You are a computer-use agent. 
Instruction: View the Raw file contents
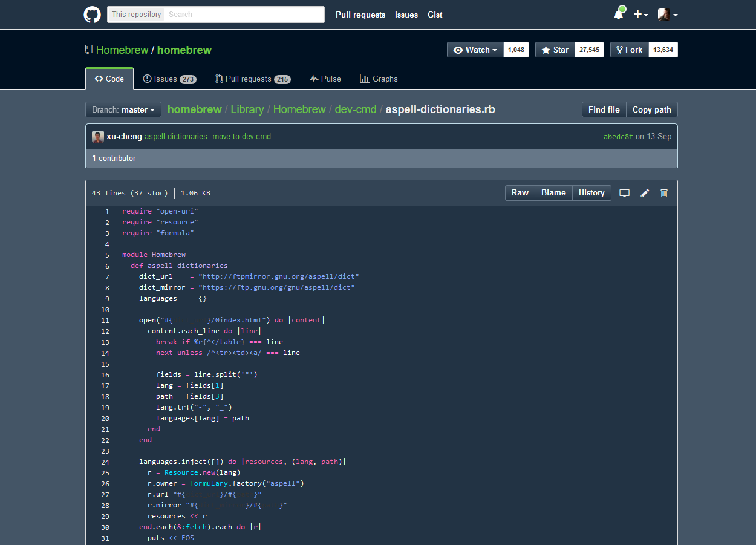pos(520,192)
